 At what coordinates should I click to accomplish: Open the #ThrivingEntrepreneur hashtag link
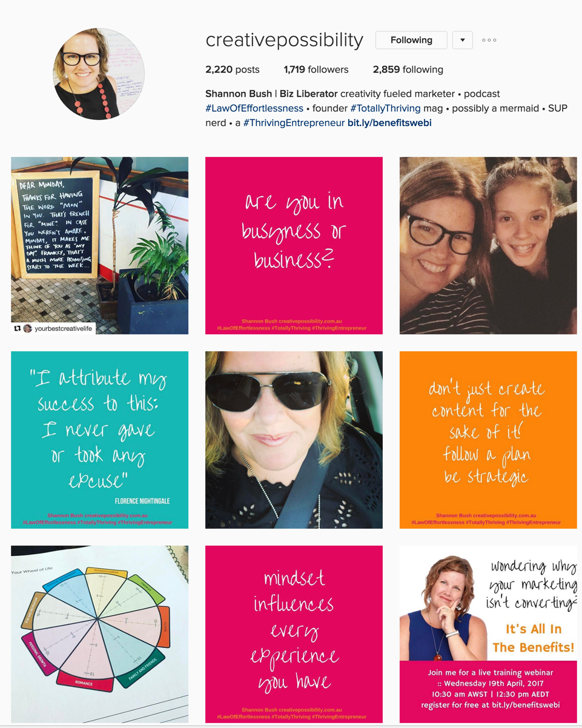(294, 123)
